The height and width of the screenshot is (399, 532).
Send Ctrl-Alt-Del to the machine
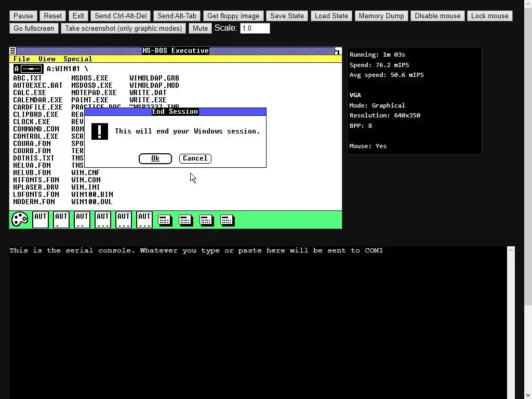[x=121, y=16]
